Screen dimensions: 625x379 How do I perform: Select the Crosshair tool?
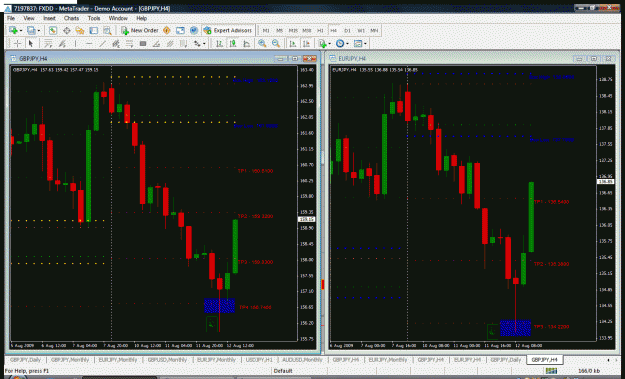(17, 43)
